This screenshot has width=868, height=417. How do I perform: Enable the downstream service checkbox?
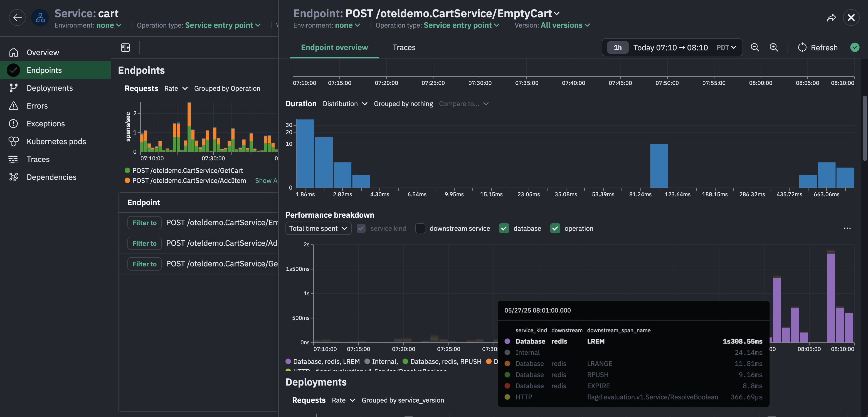(x=420, y=228)
